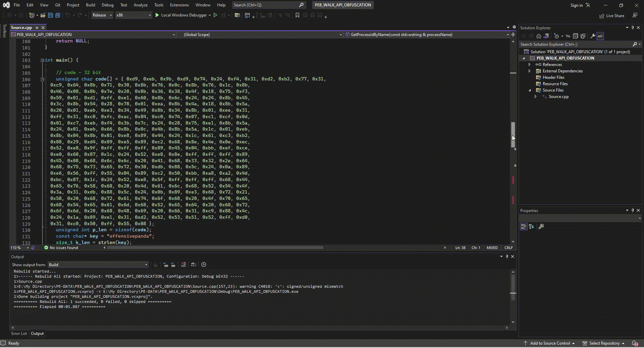Collapse the Source Files folder

pos(530,90)
